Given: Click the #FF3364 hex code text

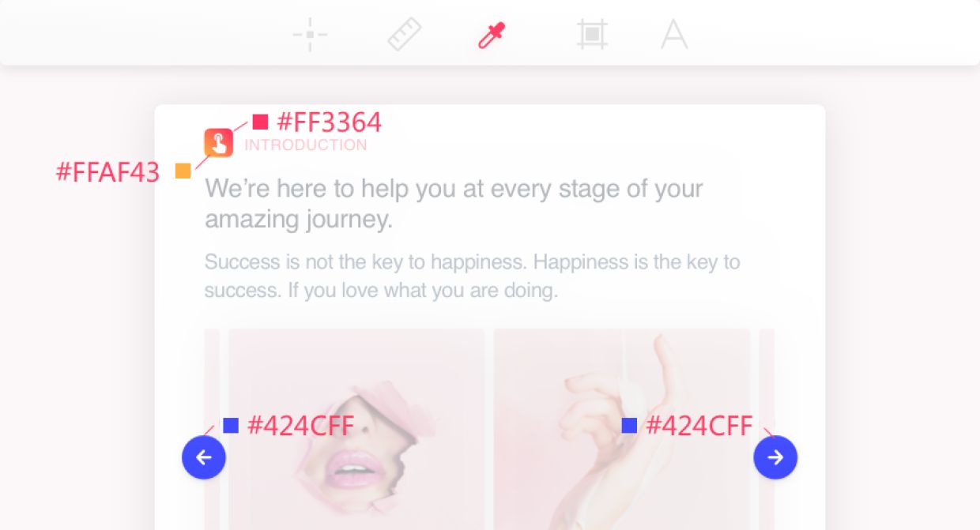Looking at the screenshot, I should point(330,122).
